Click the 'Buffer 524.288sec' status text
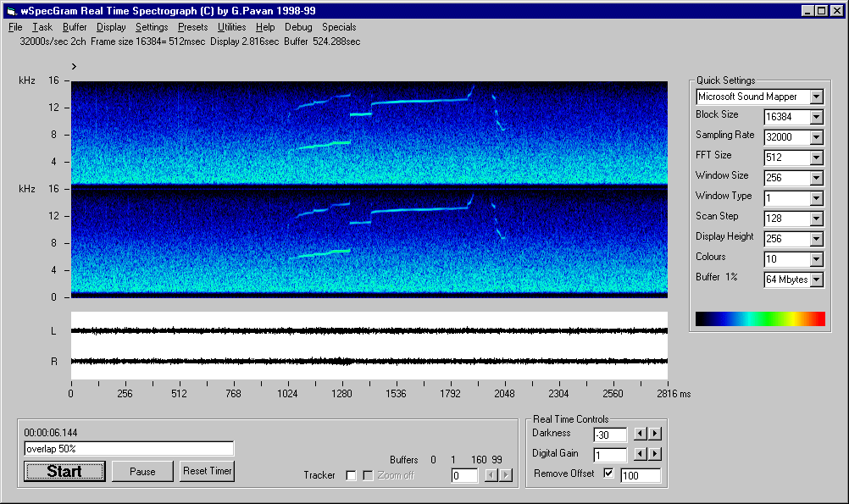Screen dimensions: 849x504 [x=322, y=42]
